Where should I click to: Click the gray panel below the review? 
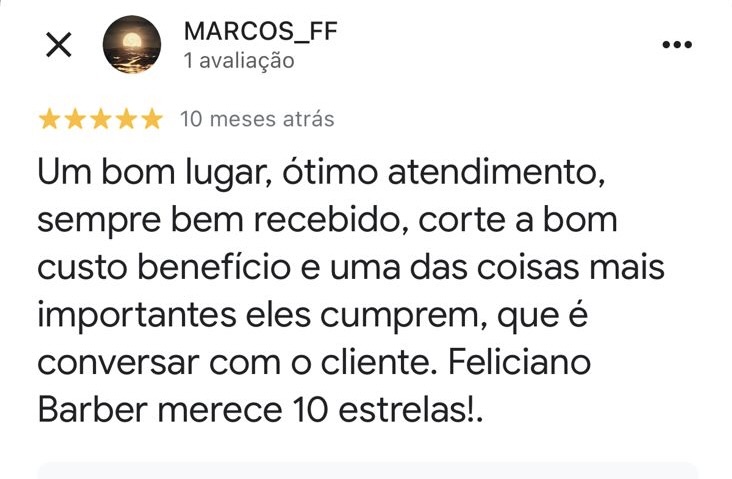[x=367, y=471]
